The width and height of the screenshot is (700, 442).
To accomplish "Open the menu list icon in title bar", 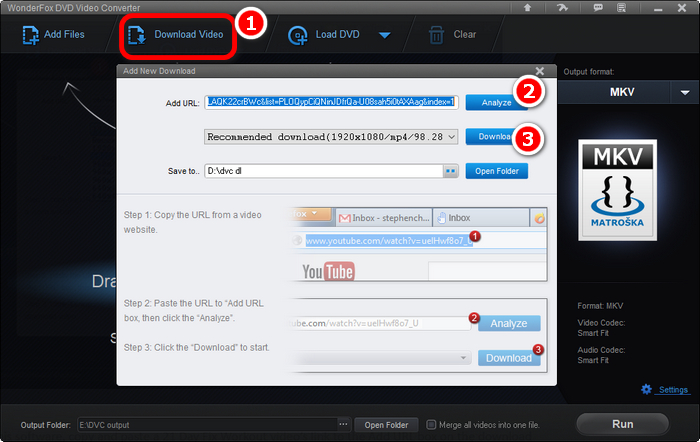I will (x=621, y=8).
